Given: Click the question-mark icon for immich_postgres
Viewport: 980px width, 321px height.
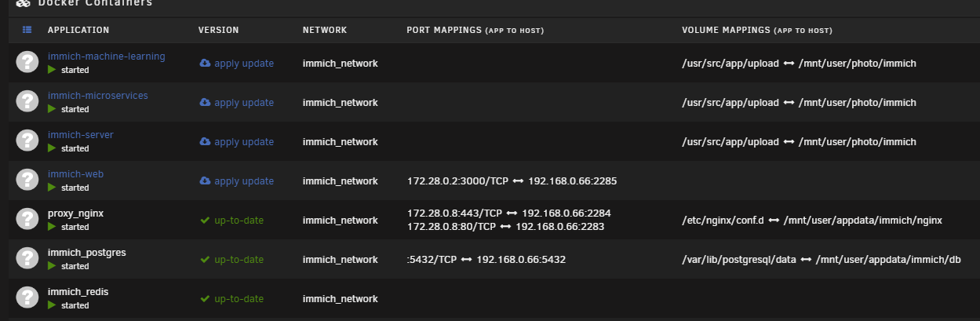Looking at the screenshot, I should coord(27,258).
